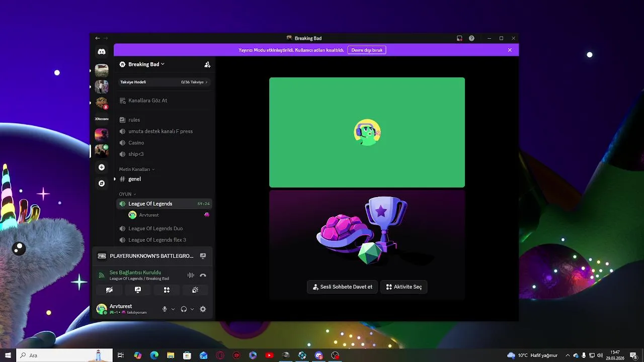The height and width of the screenshot is (362, 644).
Task: Open the rules channel
Action: point(164,120)
